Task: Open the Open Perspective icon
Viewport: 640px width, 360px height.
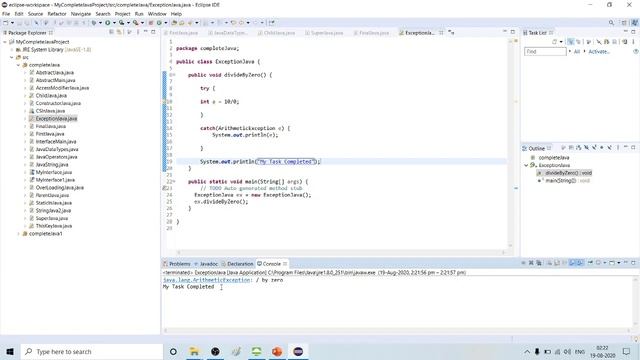Action: (x=624, y=23)
